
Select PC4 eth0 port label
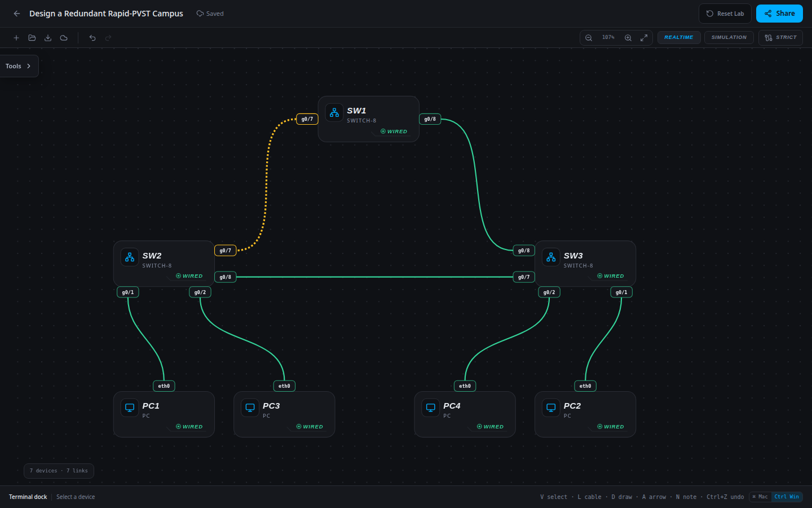pos(465,386)
